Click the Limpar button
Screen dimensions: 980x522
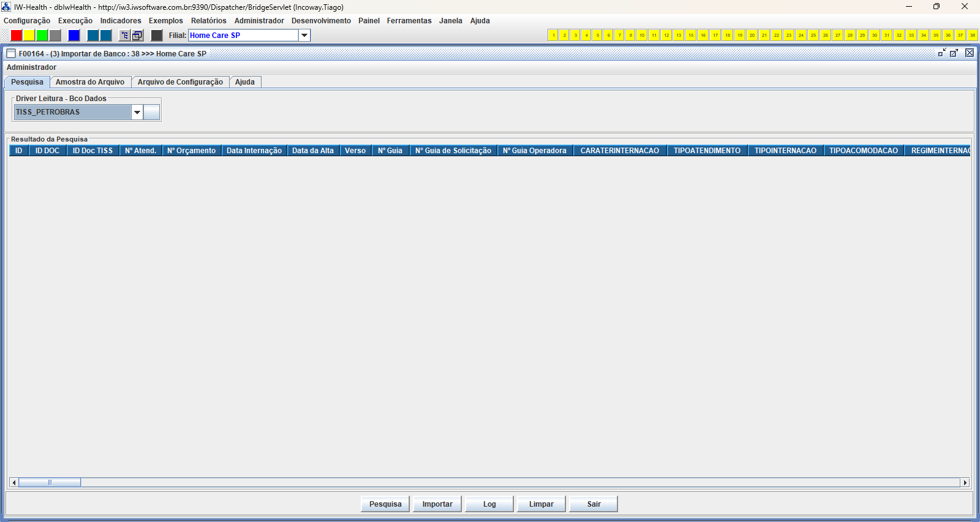click(541, 504)
